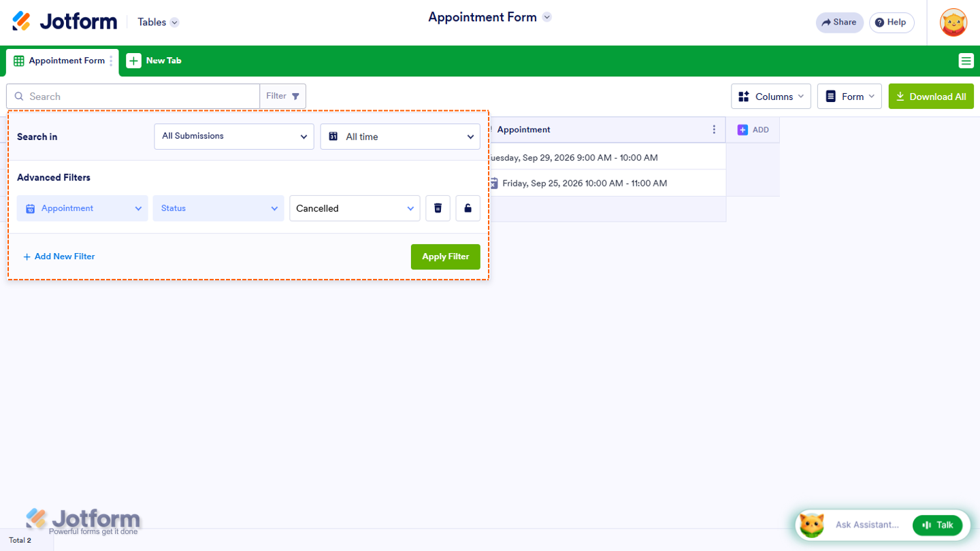Select the Appointment field filter dropdown
Screen dimensions: 980x551
point(82,208)
